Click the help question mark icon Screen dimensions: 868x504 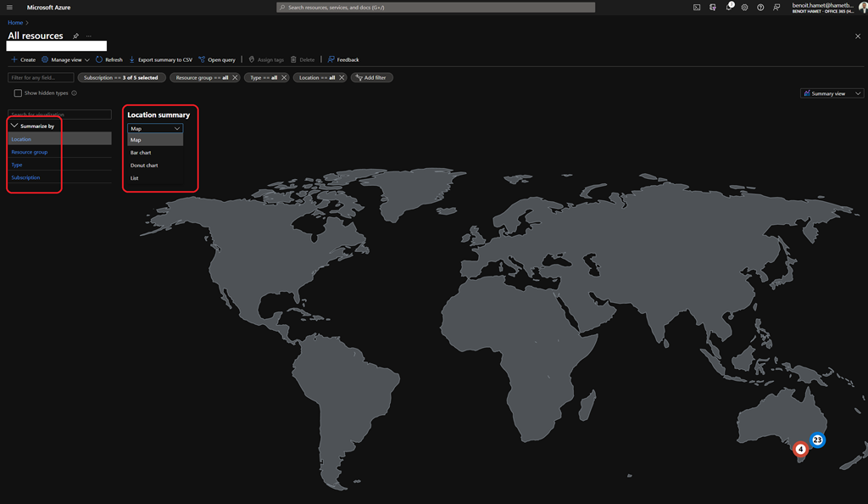[x=760, y=7]
